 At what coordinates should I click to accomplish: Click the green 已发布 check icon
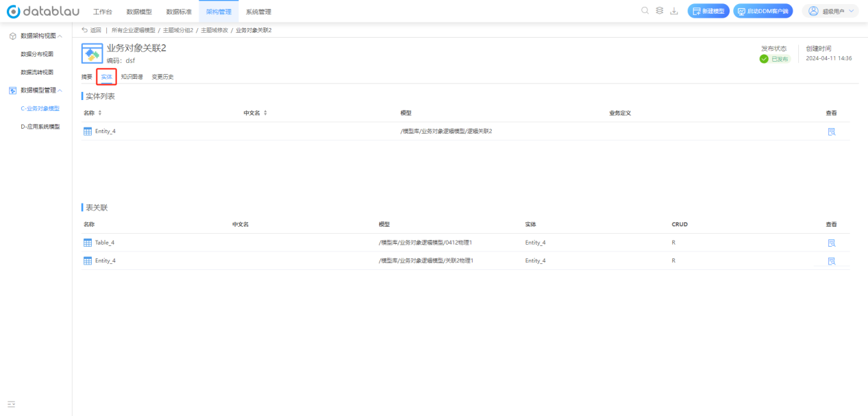(x=764, y=59)
